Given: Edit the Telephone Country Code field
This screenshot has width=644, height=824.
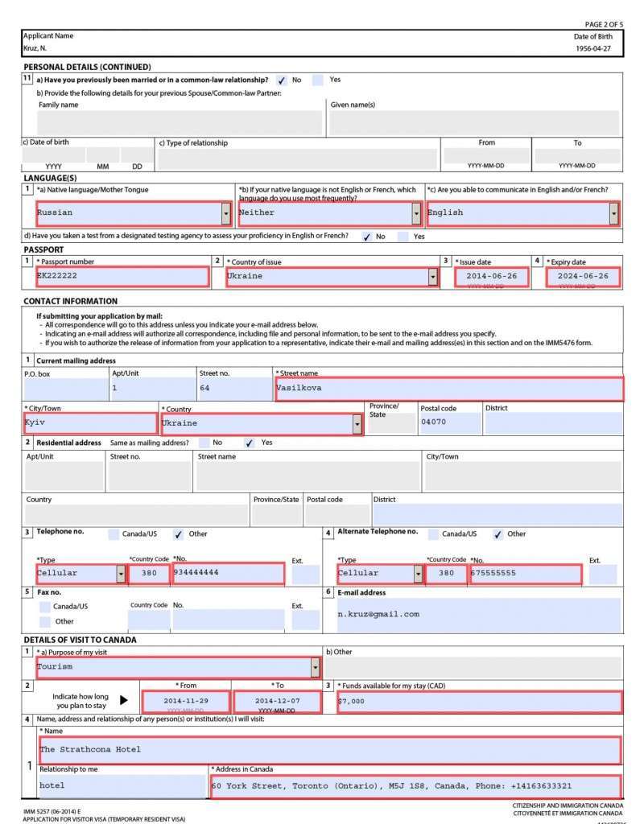Looking at the screenshot, I should click(149, 574).
